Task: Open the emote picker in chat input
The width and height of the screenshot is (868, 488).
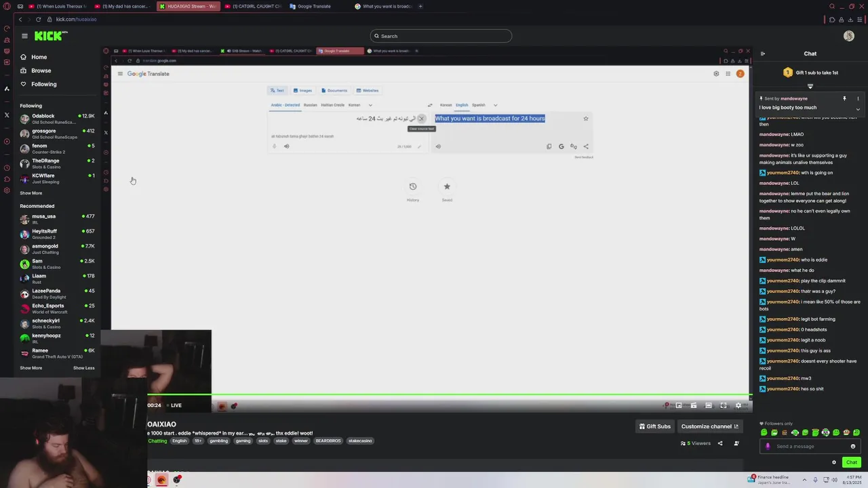Action: [x=853, y=446]
